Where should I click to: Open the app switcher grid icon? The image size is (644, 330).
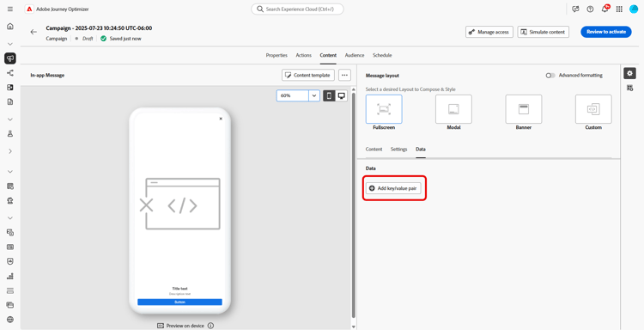[619, 9]
